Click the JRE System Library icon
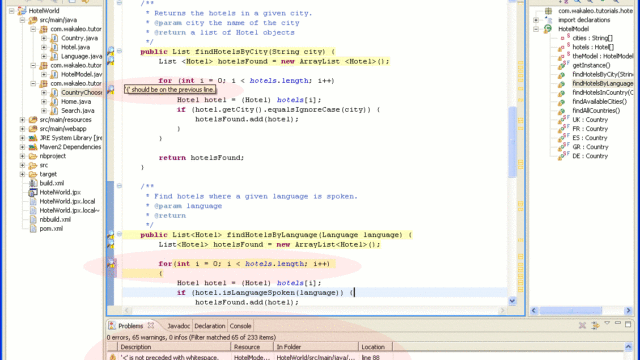The height and width of the screenshot is (360, 640). click(x=33, y=138)
